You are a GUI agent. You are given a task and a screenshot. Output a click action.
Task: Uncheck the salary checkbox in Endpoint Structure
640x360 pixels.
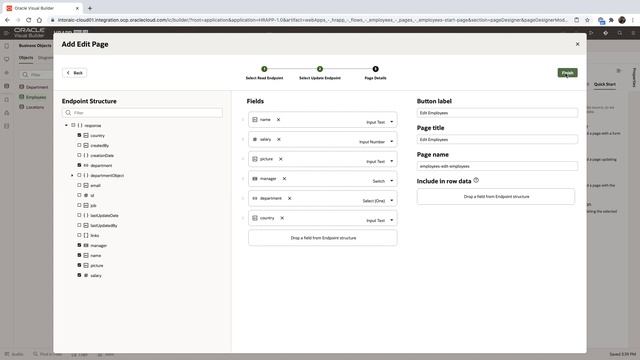pyautogui.click(x=79, y=275)
